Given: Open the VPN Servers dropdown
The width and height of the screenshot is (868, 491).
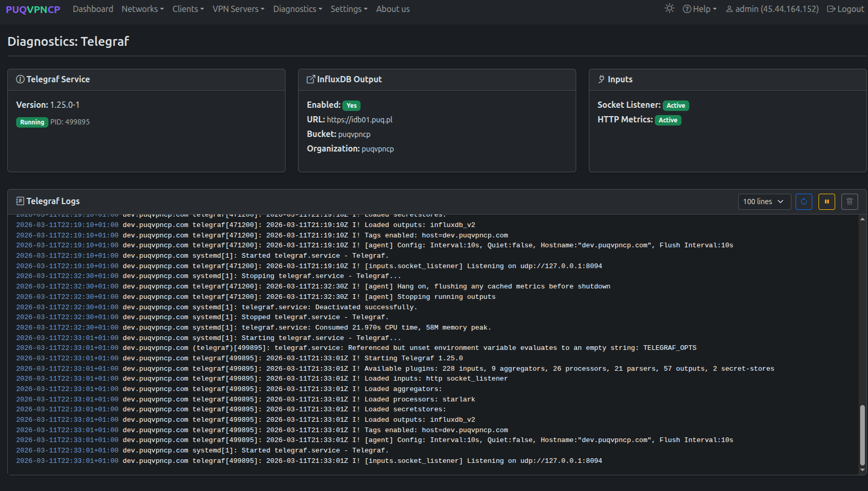Looking at the screenshot, I should (239, 9).
